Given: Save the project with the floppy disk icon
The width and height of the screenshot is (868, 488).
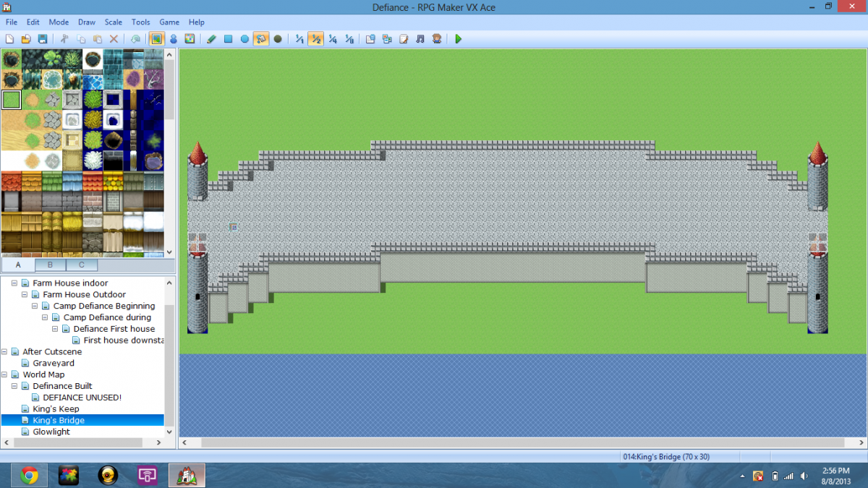Looking at the screenshot, I should click(43, 39).
